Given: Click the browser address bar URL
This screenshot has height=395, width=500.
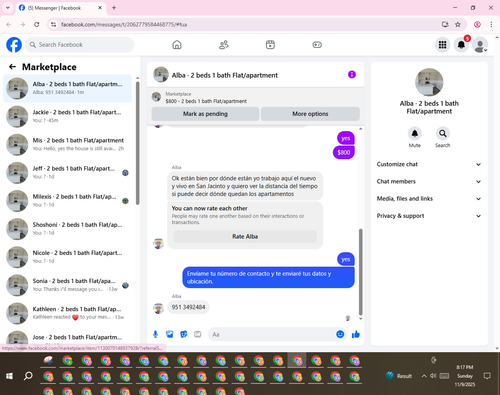Looking at the screenshot, I should [124, 25].
